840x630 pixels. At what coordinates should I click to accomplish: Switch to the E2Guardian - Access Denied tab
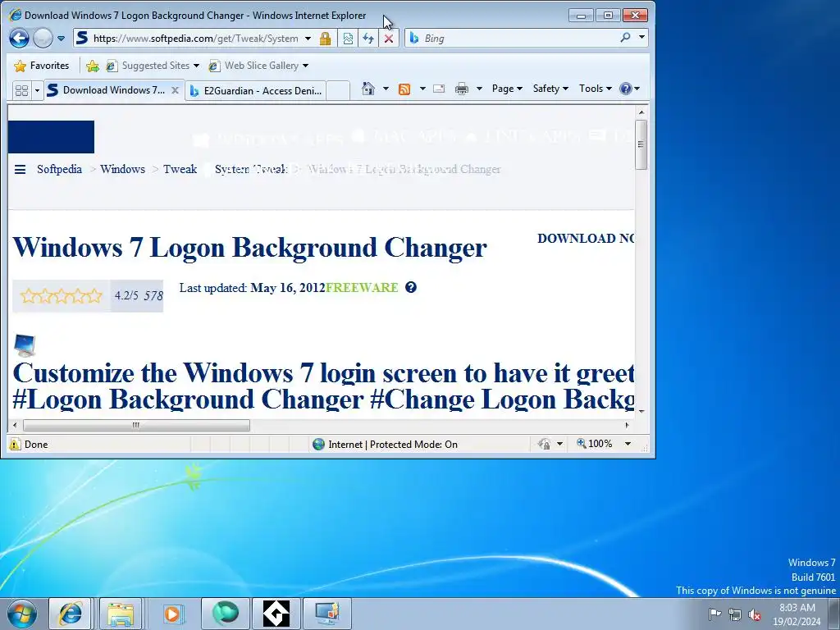coord(256,90)
